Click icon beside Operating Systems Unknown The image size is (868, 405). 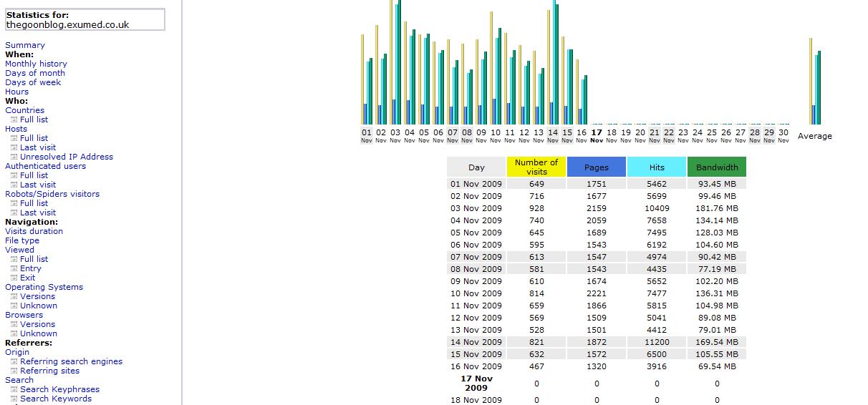(x=14, y=306)
